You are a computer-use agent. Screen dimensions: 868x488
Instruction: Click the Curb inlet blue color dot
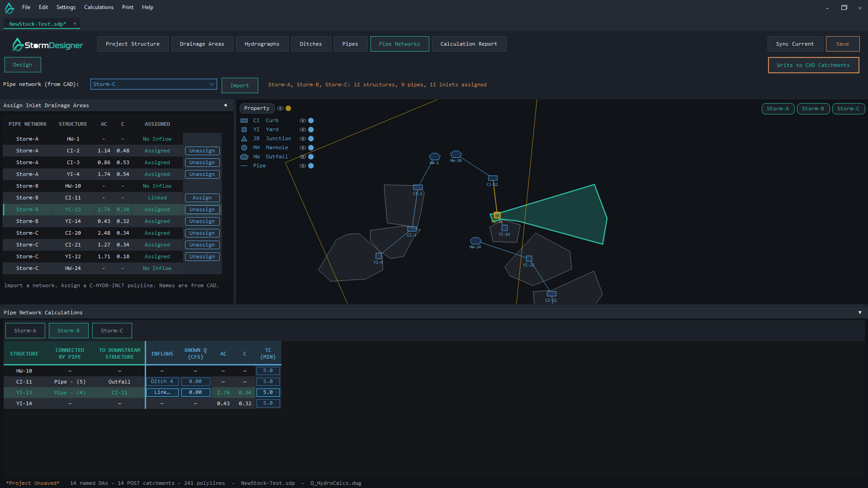311,121
